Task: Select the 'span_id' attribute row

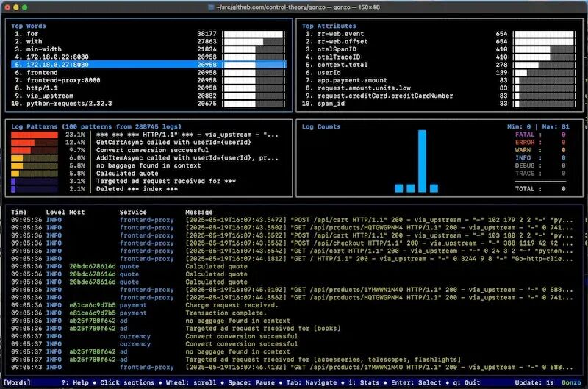Action: pos(439,104)
